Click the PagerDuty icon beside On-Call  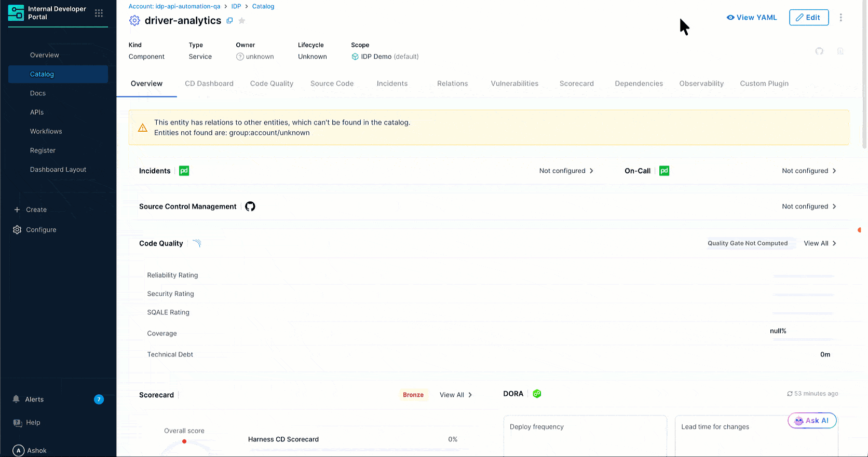click(664, 171)
